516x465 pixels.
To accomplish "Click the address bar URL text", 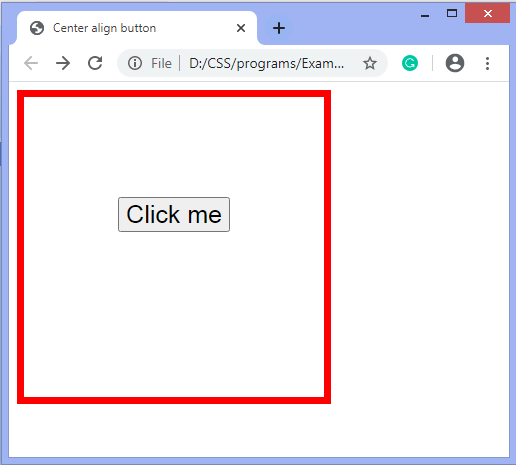I will (x=266, y=63).
